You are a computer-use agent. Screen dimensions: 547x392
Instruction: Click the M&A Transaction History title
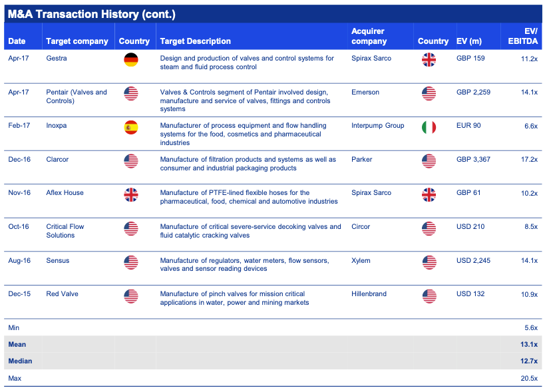(91, 14)
